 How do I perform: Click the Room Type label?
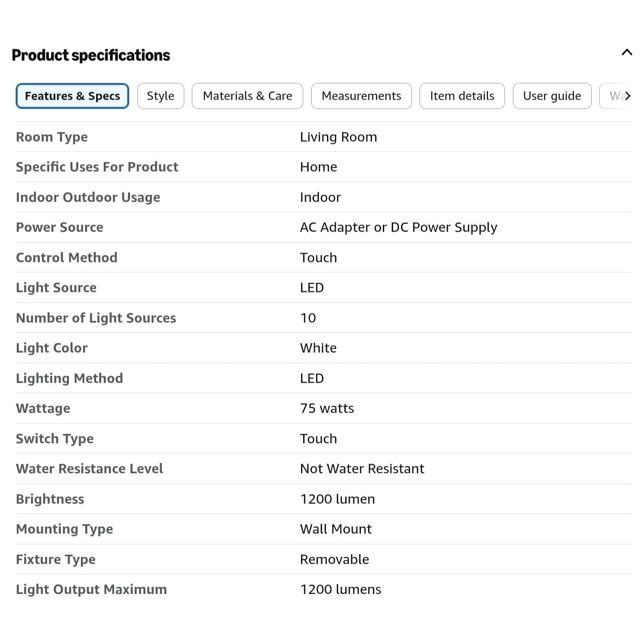(52, 137)
